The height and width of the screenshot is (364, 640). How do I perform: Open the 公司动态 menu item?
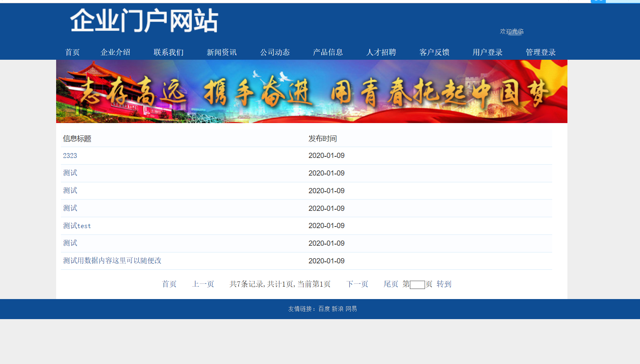point(275,53)
